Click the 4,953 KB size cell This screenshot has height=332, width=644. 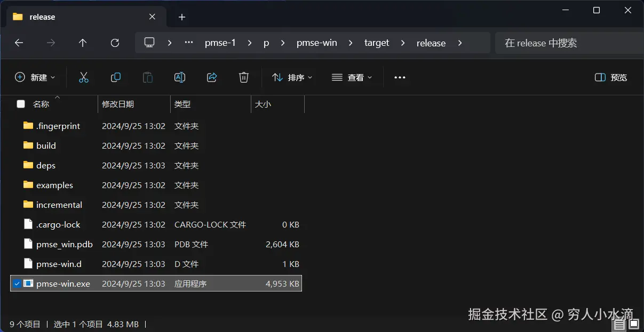(x=283, y=284)
